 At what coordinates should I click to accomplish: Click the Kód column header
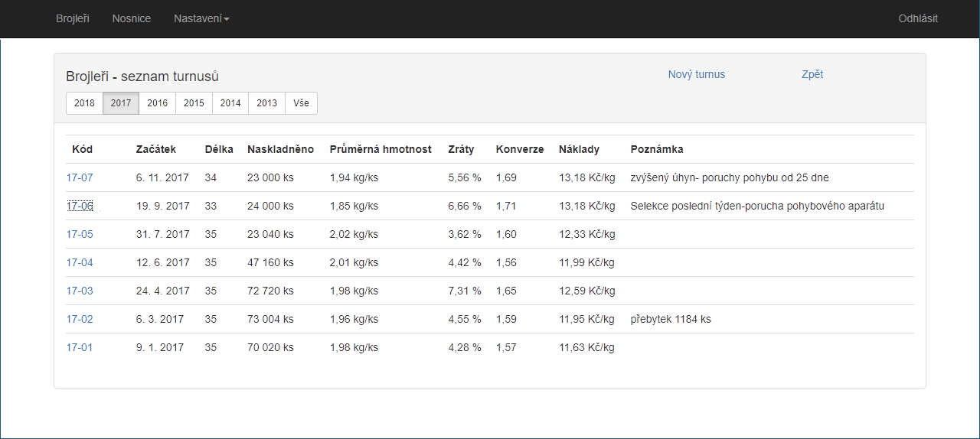tap(82, 149)
